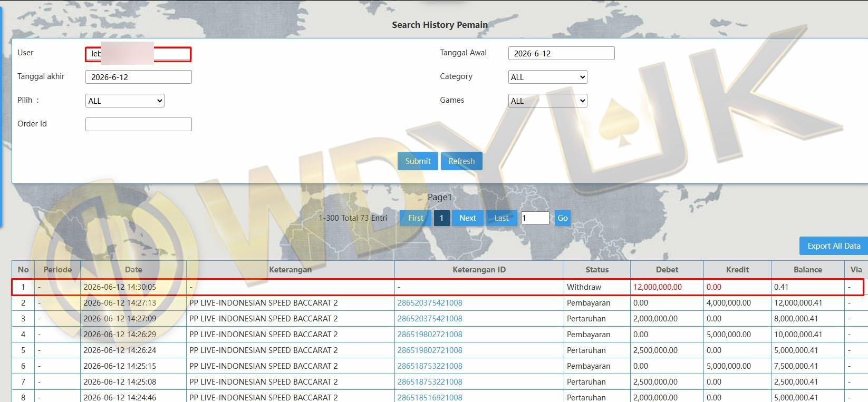Select kredit amount 4,000,000.00
Image resolution: width=868 pixels, height=402 pixels.
click(729, 303)
